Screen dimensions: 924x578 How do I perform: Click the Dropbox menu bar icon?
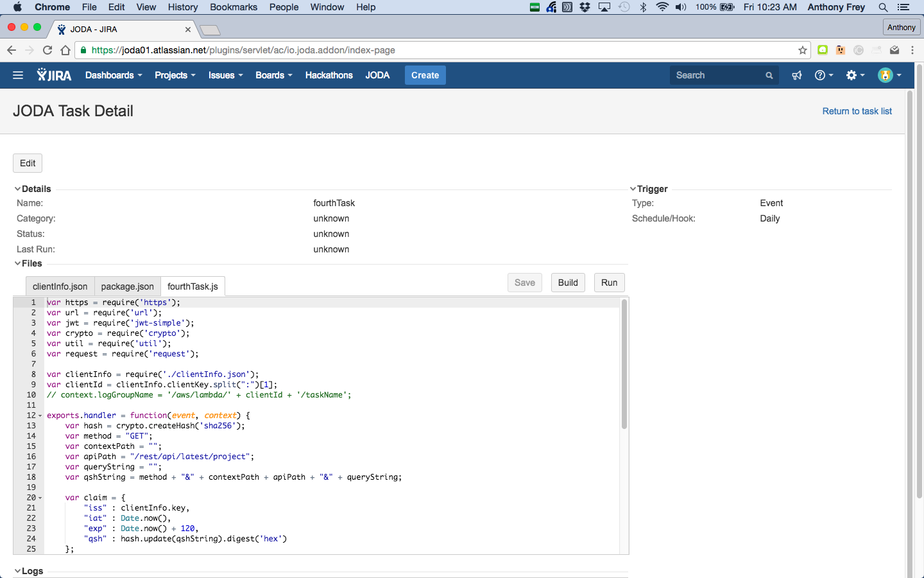point(585,7)
